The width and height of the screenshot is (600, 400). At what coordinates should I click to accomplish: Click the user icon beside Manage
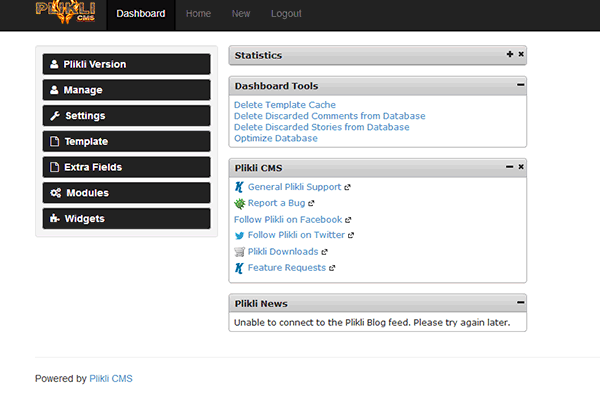click(x=54, y=90)
